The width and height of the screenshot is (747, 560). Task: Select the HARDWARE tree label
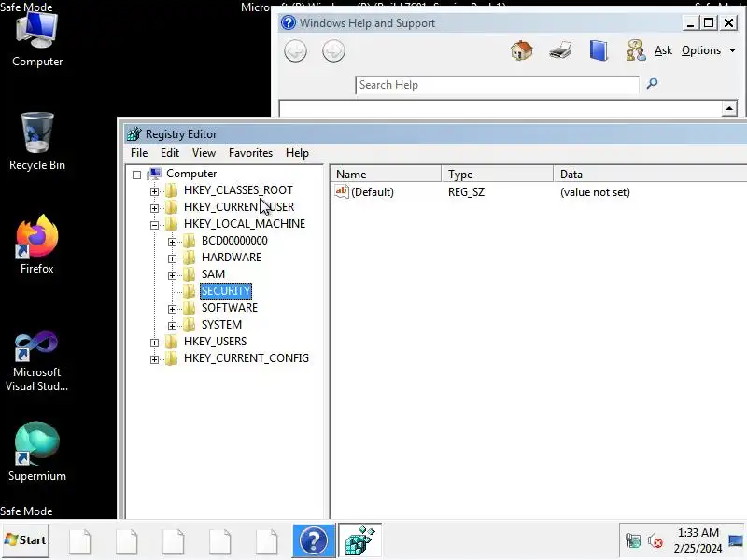pyautogui.click(x=232, y=258)
